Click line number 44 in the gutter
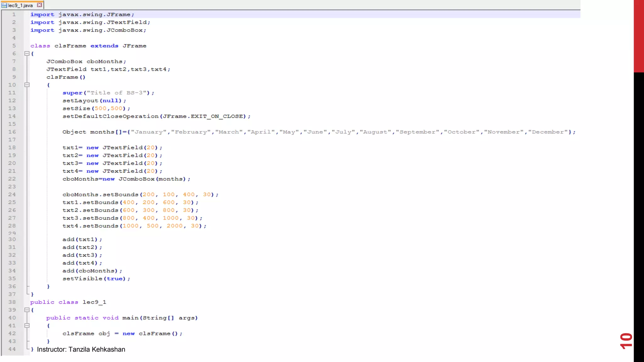The width and height of the screenshot is (644, 362). click(12, 349)
